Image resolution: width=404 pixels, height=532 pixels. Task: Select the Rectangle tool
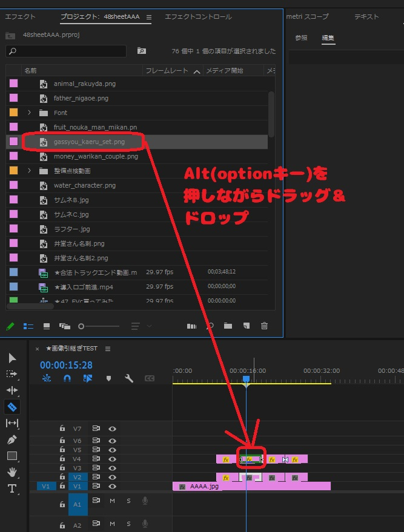coord(12,456)
